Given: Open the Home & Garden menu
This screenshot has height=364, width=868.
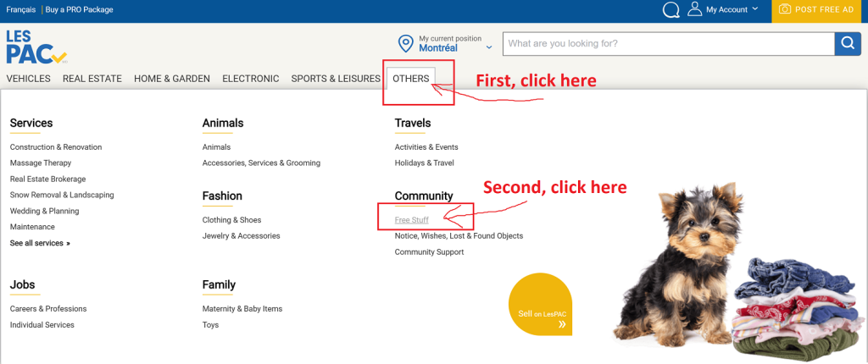Looking at the screenshot, I should [171, 79].
